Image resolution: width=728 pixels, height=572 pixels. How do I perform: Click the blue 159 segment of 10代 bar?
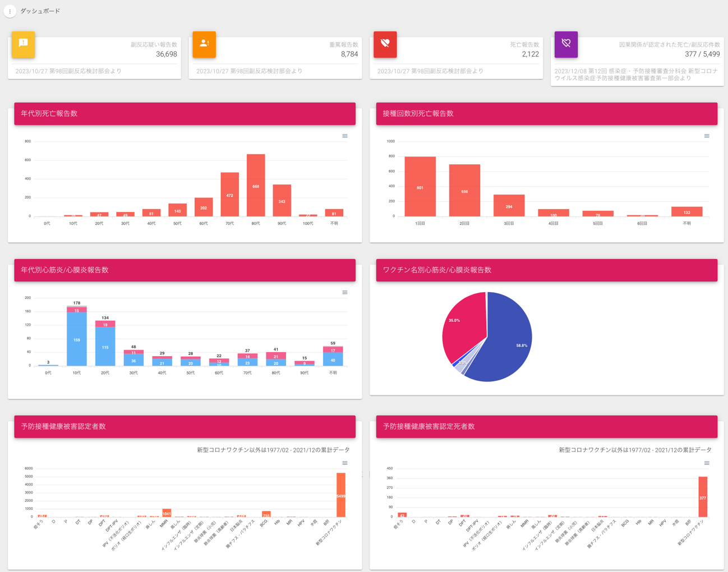point(77,339)
